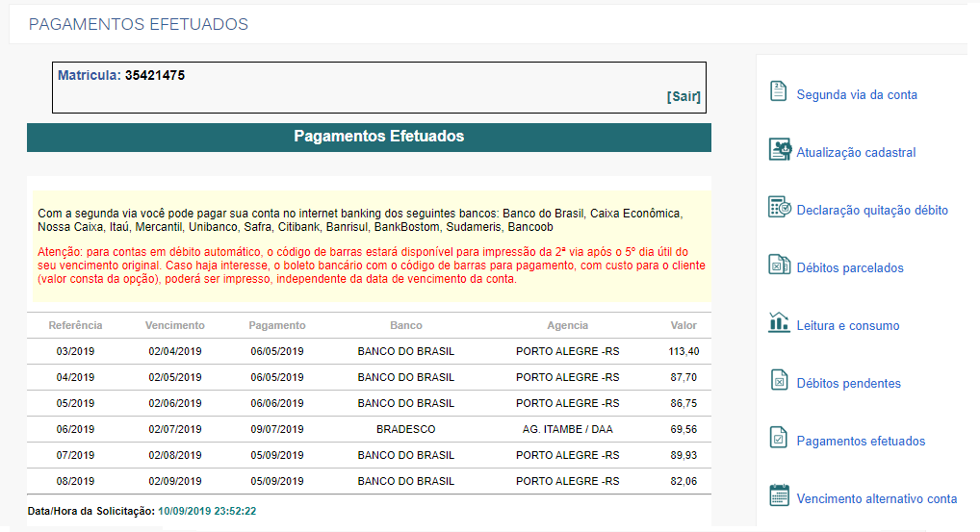
Task: Open the Vencimento alternativo conta link
Action: pyautogui.click(x=877, y=499)
